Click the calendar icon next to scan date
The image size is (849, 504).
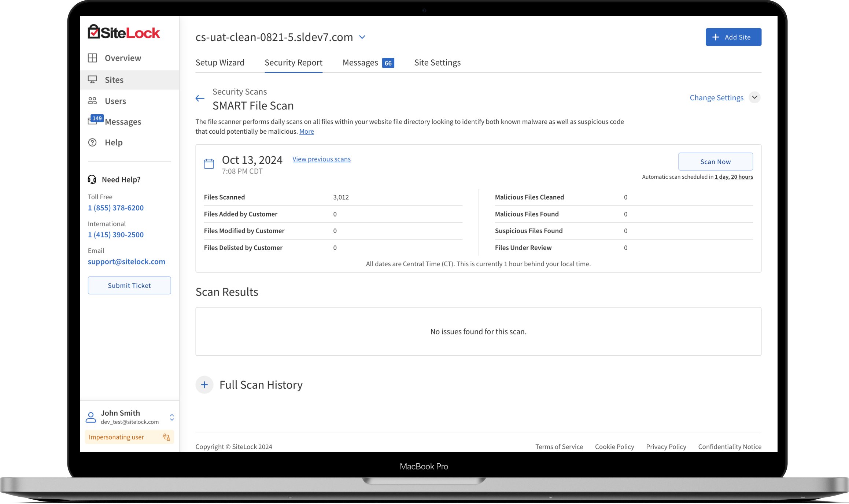coord(209,164)
